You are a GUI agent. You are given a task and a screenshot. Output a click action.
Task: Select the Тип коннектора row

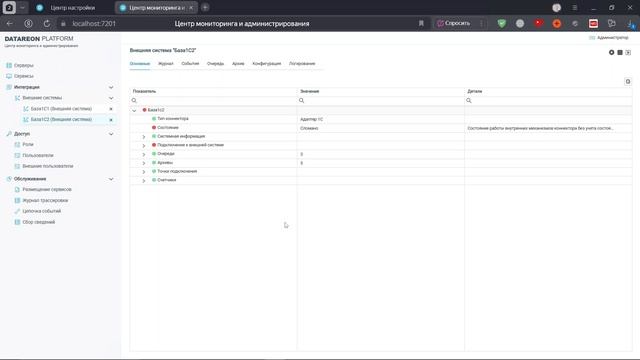[381, 119]
